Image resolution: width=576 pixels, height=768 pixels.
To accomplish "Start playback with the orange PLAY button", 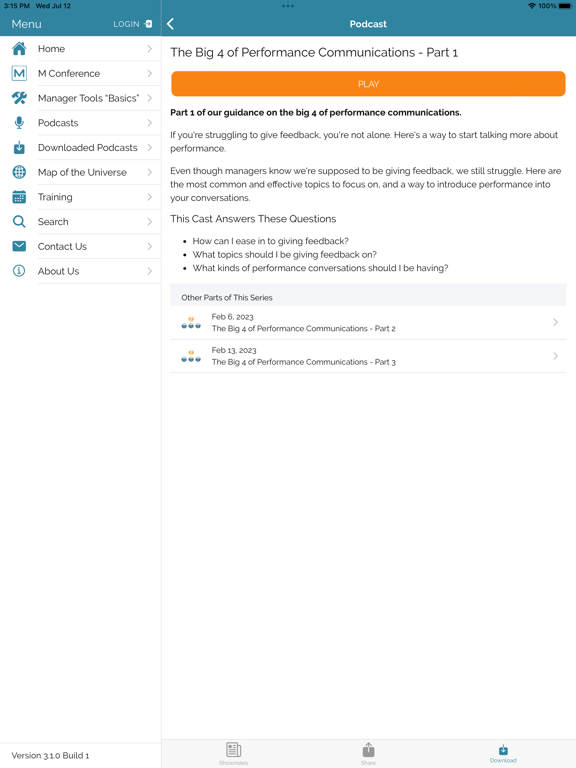I will click(x=368, y=84).
